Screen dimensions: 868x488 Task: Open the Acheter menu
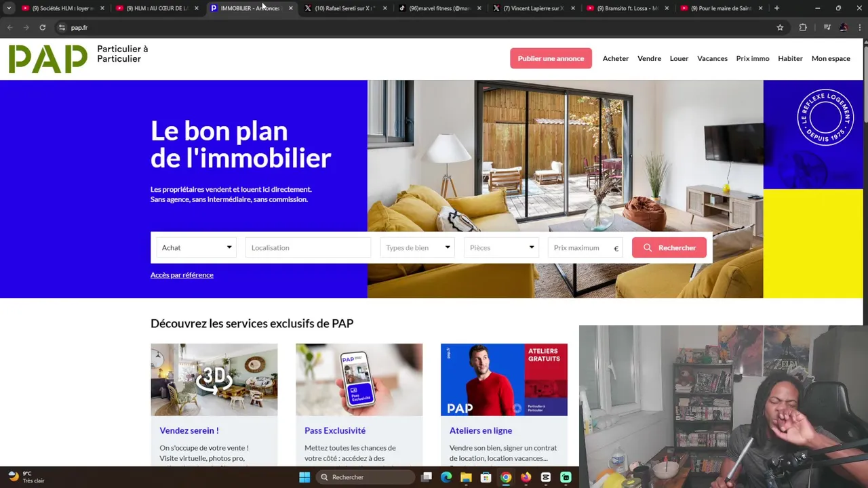coord(616,58)
